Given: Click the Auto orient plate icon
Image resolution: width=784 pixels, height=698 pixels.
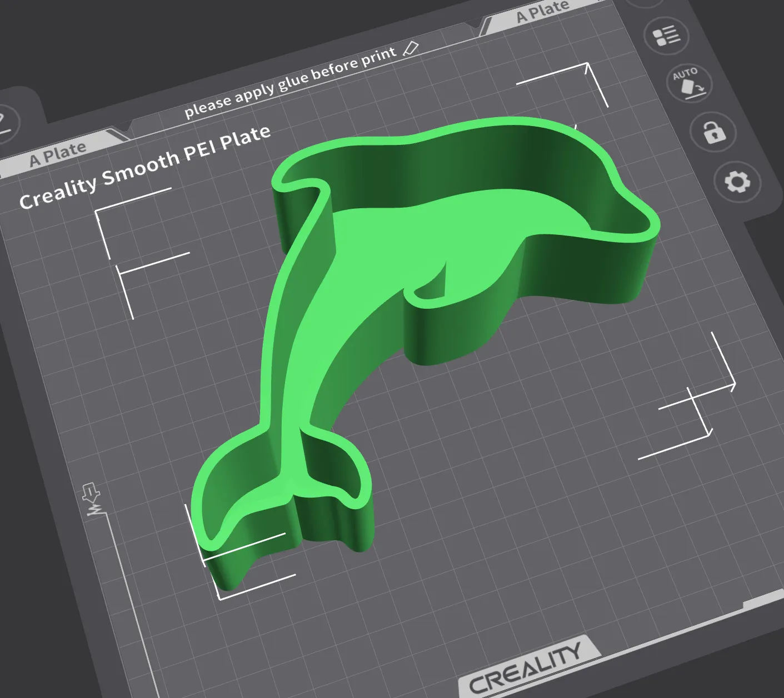Looking at the screenshot, I should tap(689, 83).
